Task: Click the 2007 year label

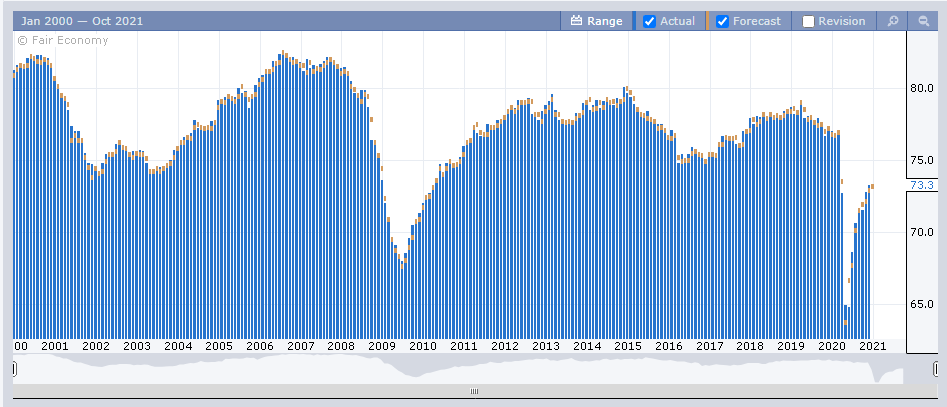Action: pos(300,347)
